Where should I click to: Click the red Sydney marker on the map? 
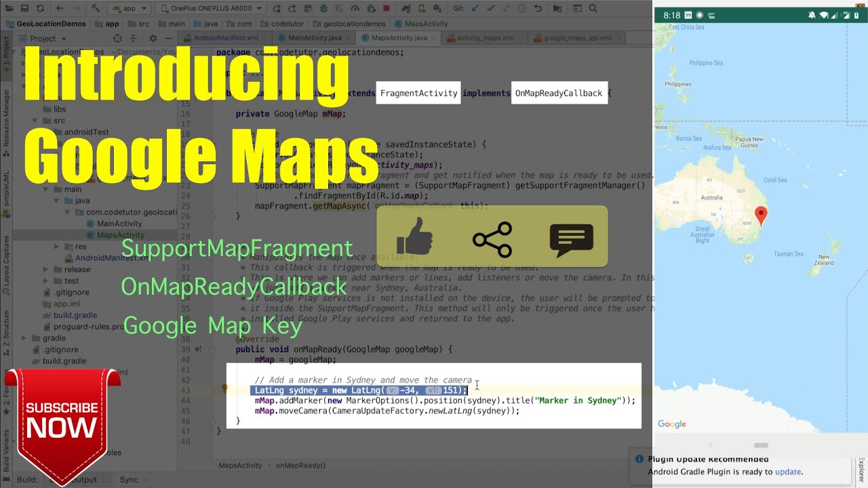761,216
